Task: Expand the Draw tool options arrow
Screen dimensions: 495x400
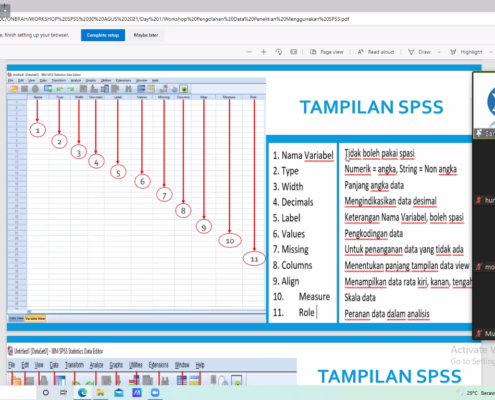Action: [x=439, y=52]
